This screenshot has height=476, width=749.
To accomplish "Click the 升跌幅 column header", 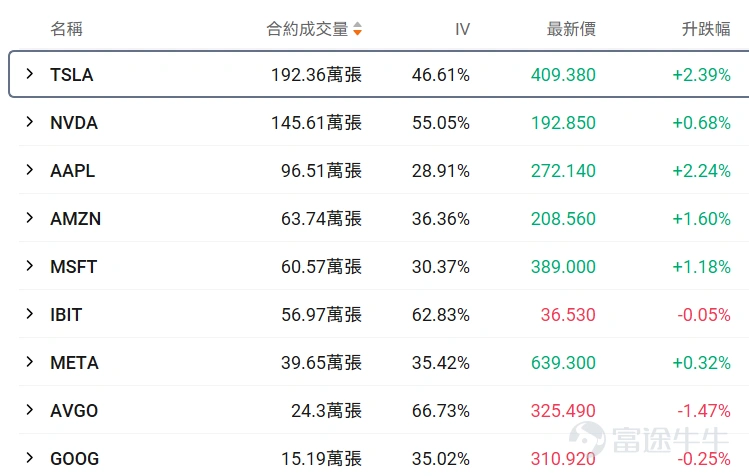I will (x=706, y=29).
